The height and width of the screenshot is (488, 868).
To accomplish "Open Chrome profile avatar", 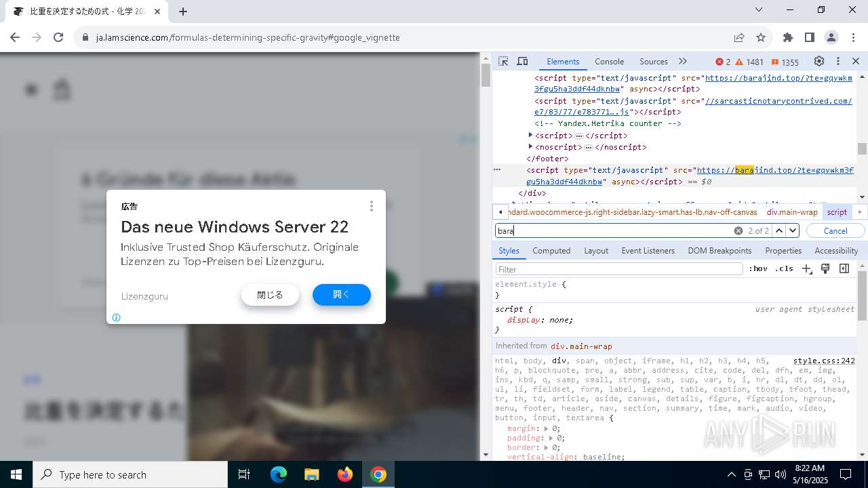I will click(x=831, y=37).
